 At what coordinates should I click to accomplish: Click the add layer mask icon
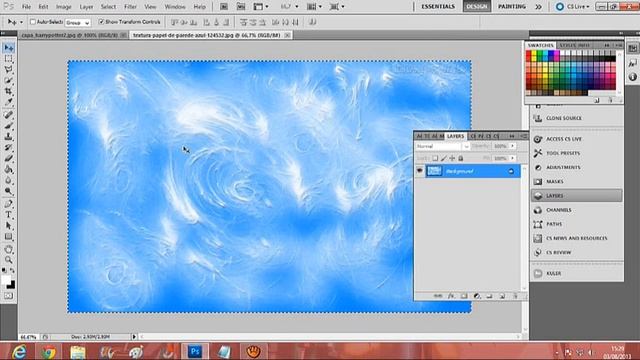(464, 296)
